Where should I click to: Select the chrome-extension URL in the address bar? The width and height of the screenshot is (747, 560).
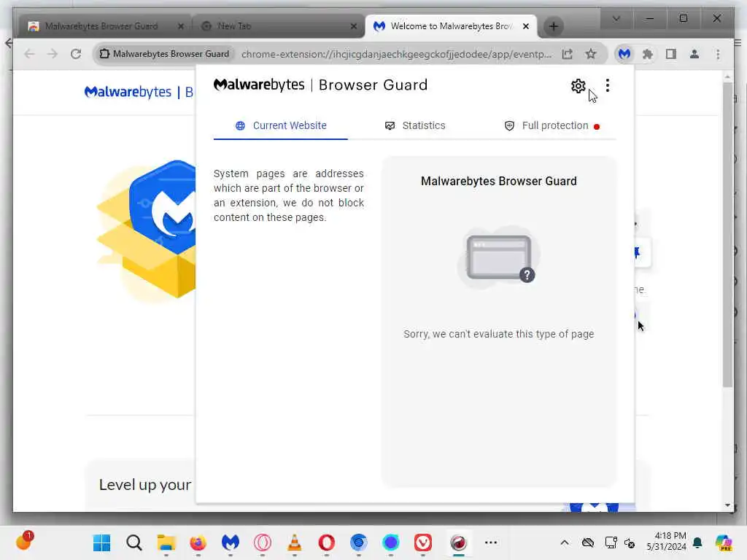tap(396, 54)
